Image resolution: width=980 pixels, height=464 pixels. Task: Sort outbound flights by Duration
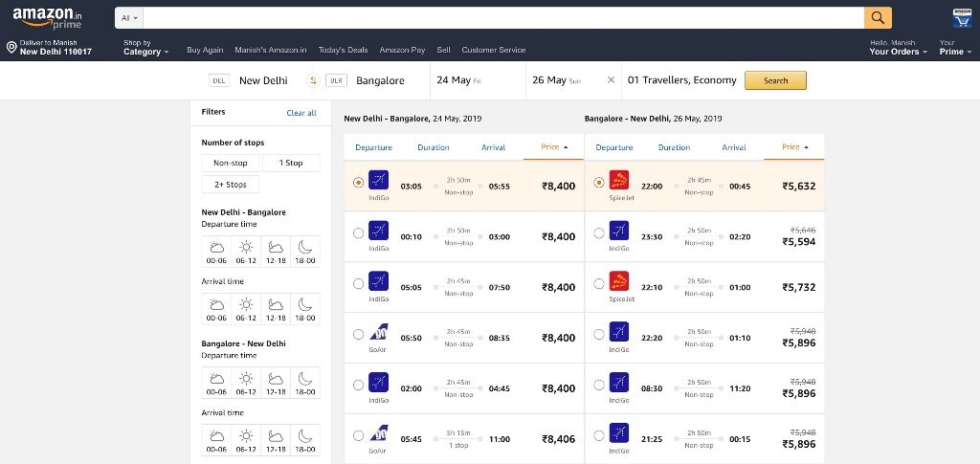[434, 147]
